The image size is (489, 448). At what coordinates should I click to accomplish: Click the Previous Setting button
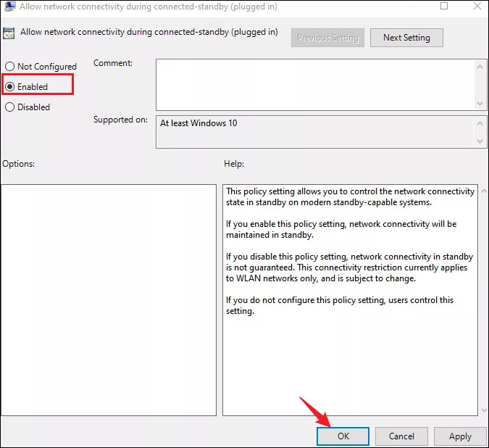(x=327, y=38)
